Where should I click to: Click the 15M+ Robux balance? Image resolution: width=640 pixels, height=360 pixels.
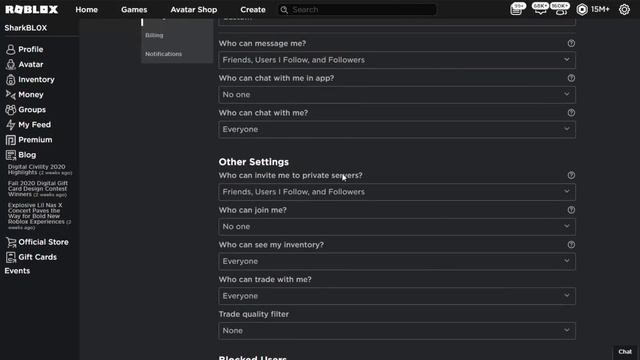coord(600,9)
